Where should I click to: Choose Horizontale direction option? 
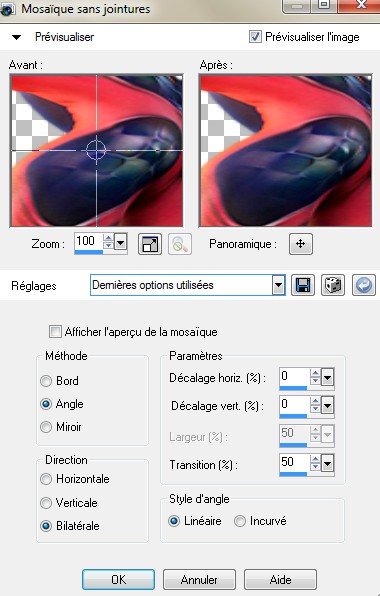(x=46, y=479)
